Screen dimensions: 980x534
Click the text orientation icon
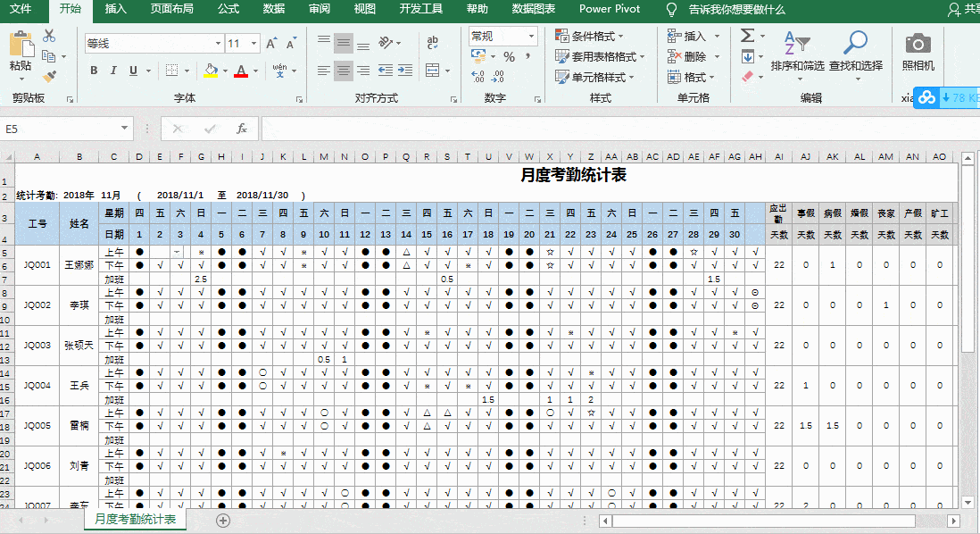pos(386,43)
